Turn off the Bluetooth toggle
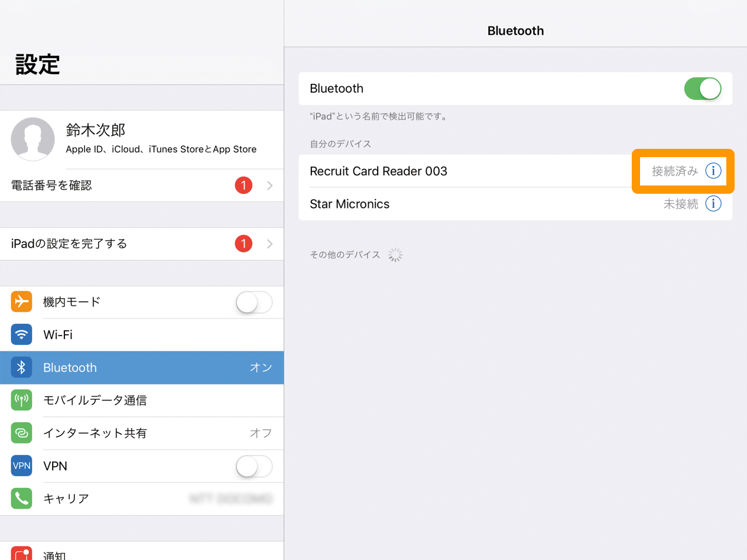The image size is (747, 560). point(703,89)
